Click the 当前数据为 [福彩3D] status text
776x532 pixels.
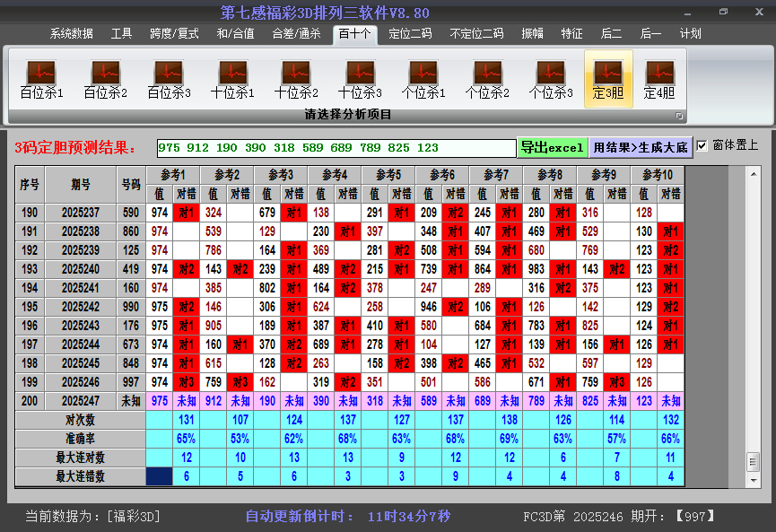pos(92,517)
